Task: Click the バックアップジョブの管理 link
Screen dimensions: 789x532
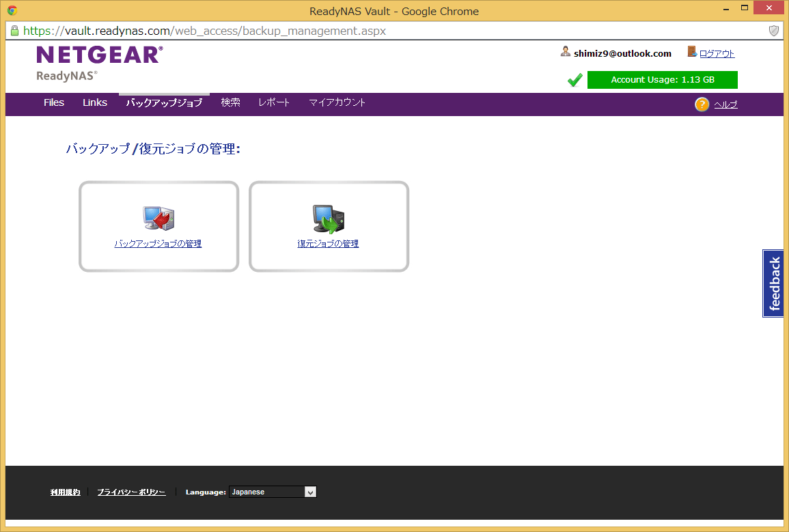Action: pyautogui.click(x=158, y=244)
